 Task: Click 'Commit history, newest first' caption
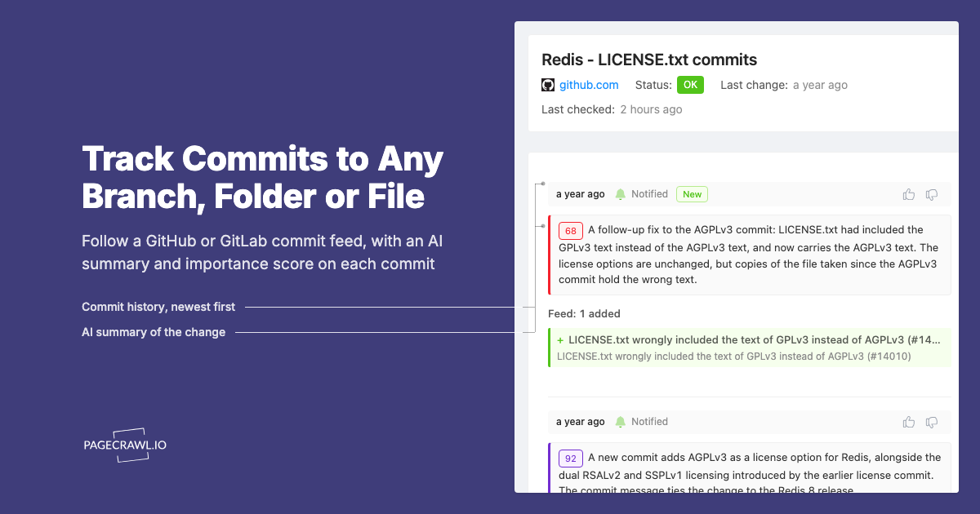pos(158,307)
